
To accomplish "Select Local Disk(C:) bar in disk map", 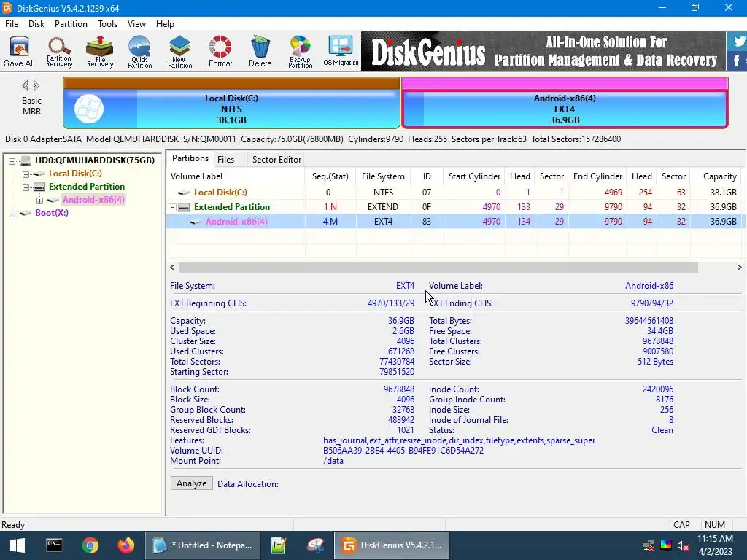I will point(231,103).
